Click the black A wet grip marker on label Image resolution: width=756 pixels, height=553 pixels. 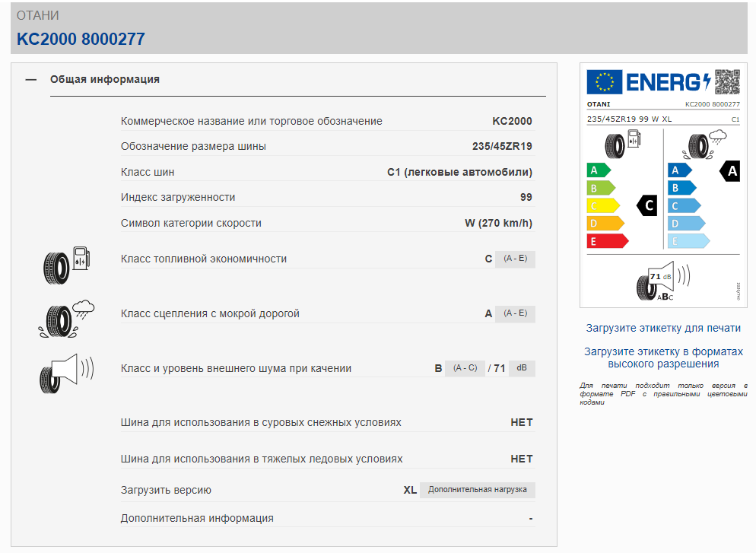pos(730,171)
